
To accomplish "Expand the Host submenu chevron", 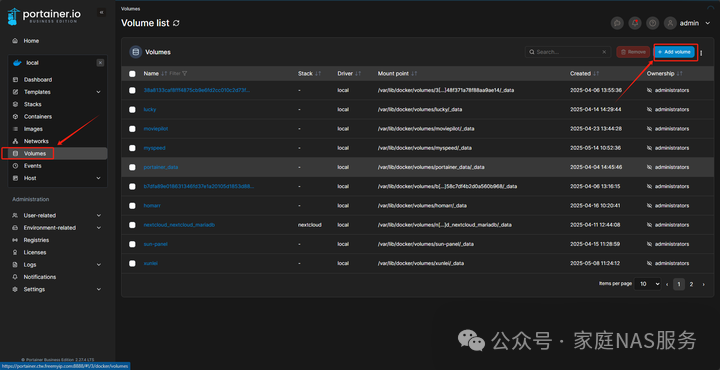I will pos(98,178).
